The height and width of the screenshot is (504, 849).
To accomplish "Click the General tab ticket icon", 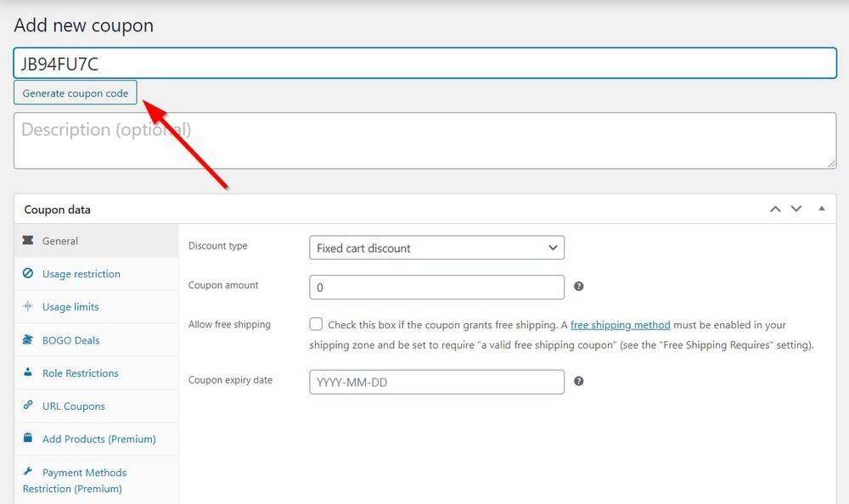I will [x=28, y=241].
